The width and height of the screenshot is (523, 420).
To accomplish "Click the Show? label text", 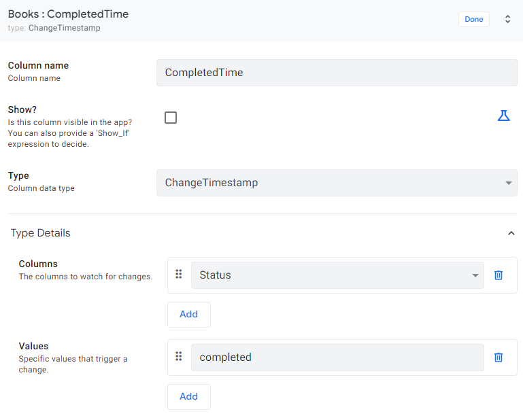I will coord(22,109).
